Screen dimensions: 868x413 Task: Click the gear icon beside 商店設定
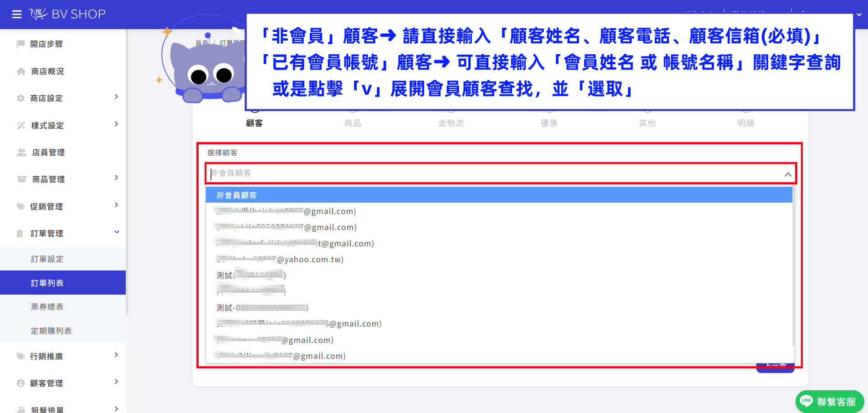click(x=21, y=98)
